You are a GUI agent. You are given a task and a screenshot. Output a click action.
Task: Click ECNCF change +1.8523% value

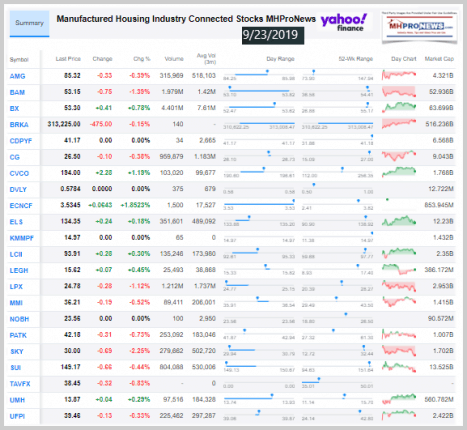135,205
